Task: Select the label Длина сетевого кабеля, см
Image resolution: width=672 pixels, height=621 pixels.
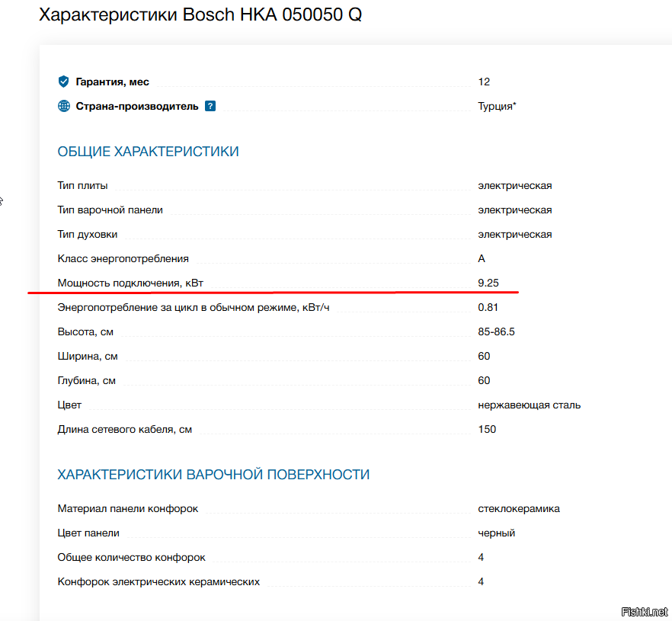Action: pyautogui.click(x=125, y=430)
